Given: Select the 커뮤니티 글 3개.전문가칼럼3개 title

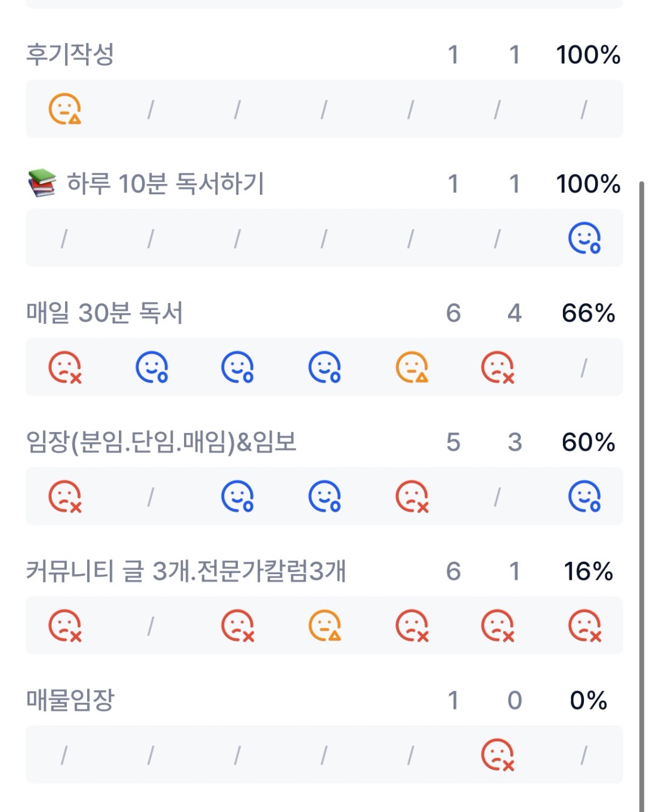Looking at the screenshot, I should [x=186, y=571].
